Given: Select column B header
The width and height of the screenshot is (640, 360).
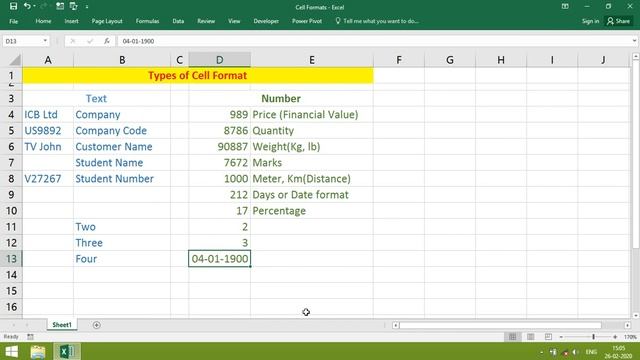Looking at the screenshot, I should click(122, 60).
